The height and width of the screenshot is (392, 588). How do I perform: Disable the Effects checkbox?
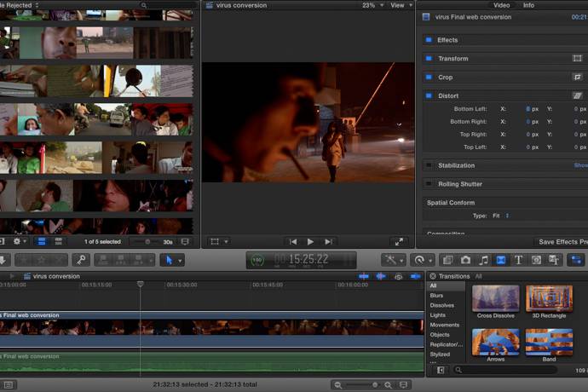point(429,40)
